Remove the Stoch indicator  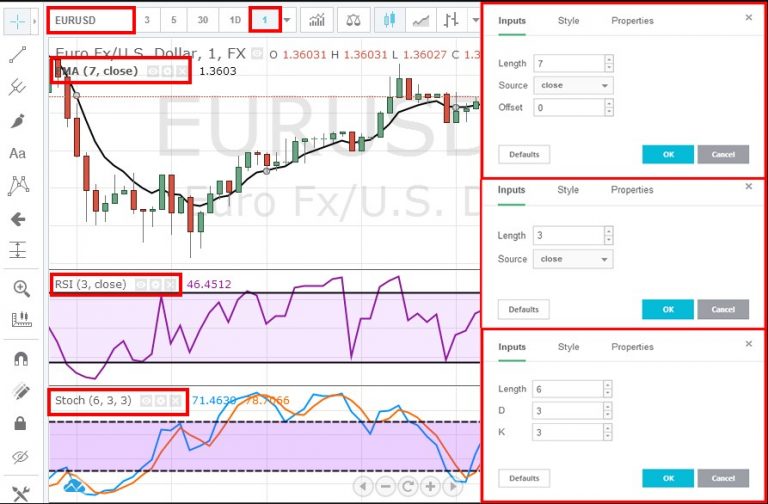click(x=175, y=401)
